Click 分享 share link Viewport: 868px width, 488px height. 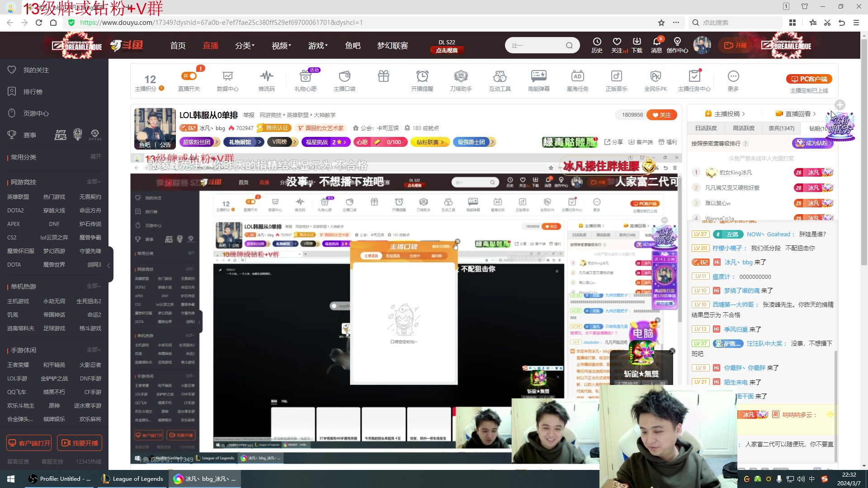tap(613, 142)
